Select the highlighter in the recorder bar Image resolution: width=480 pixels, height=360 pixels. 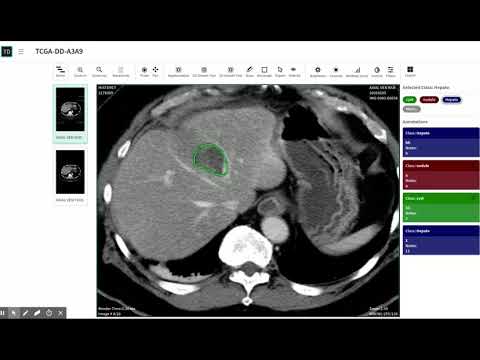(x=37, y=313)
